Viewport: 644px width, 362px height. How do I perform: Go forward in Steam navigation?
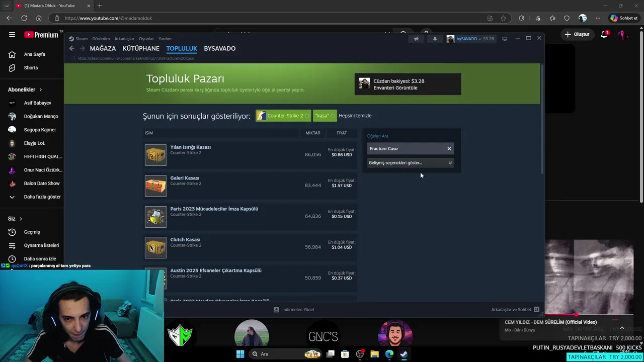[x=82, y=48]
